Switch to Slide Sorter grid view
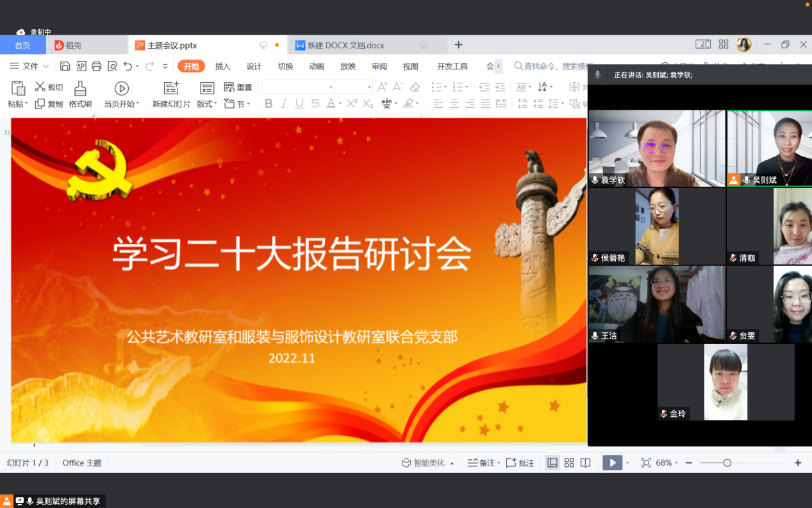The image size is (812, 508). pyautogui.click(x=569, y=463)
